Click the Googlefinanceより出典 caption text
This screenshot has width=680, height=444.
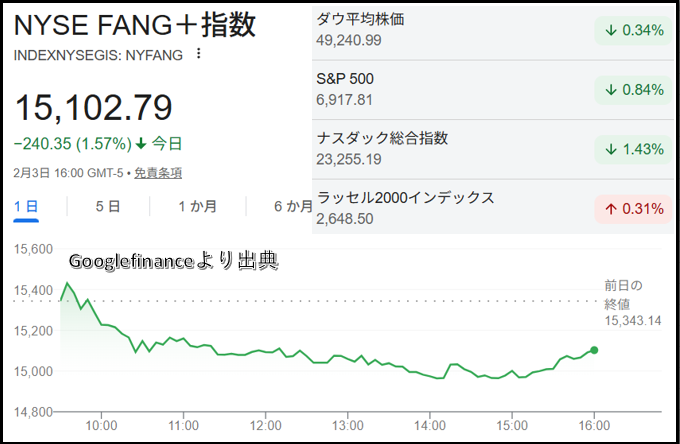(x=172, y=262)
